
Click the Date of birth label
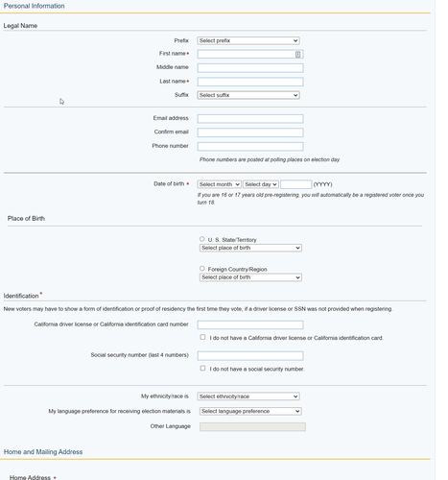[169, 183]
